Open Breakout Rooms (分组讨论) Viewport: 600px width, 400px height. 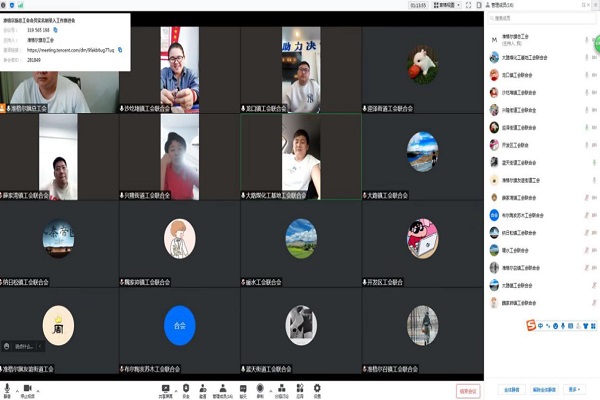(x=282, y=391)
